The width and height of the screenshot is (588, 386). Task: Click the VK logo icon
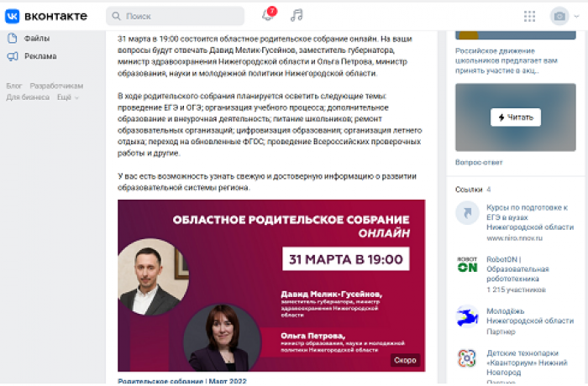[x=12, y=16]
